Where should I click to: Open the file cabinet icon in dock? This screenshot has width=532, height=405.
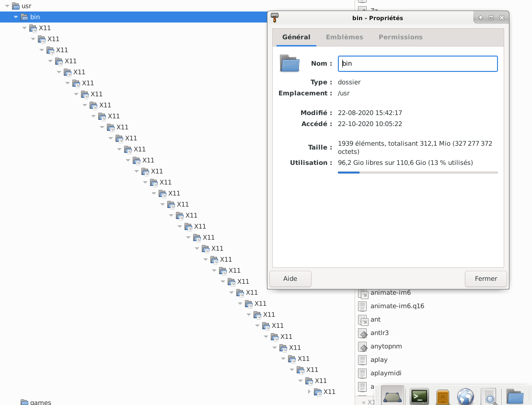443,397
